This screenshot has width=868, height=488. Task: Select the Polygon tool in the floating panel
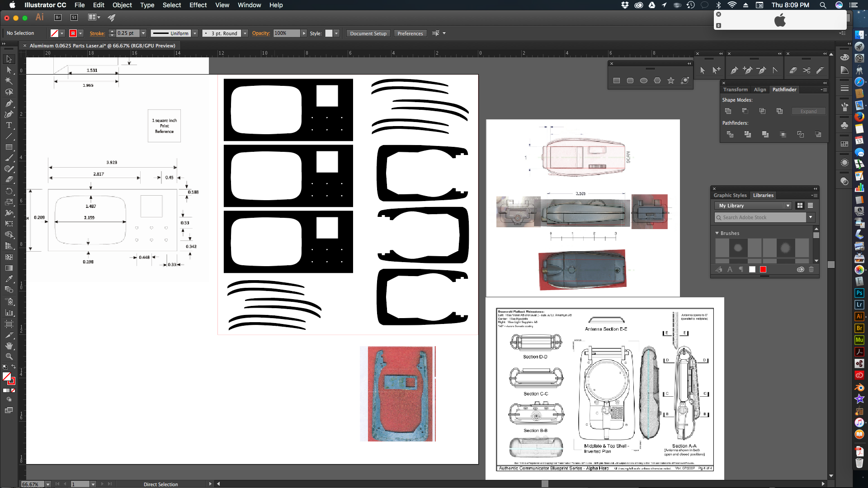(657, 80)
